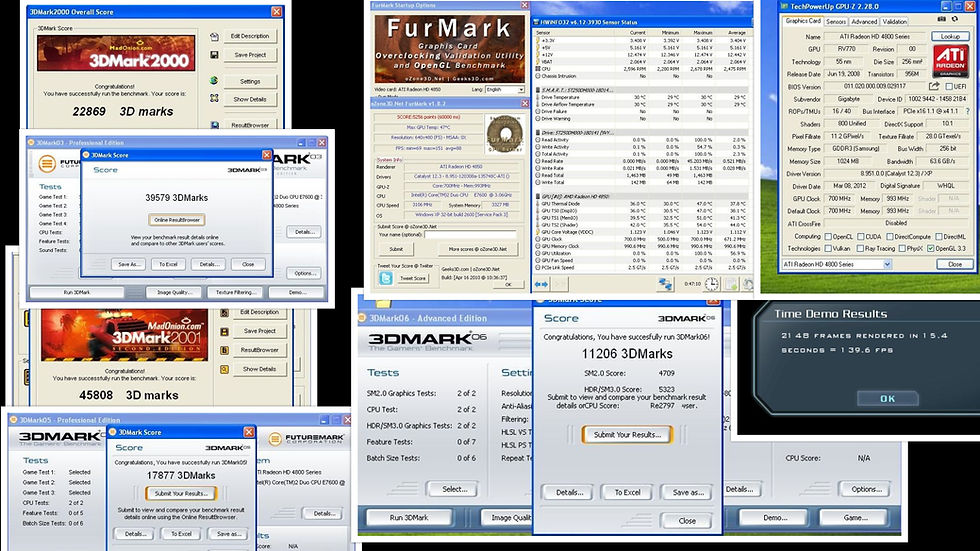Click the FurMark Your name input field
This screenshot has width=980, height=551.
pyautogui.click(x=470, y=235)
